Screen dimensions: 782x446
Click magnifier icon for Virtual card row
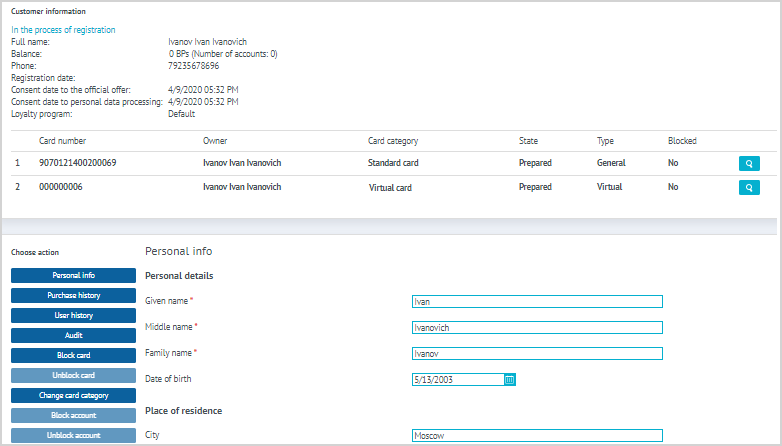coord(748,187)
